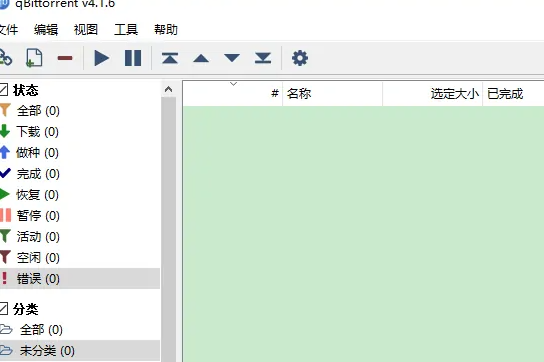
Task: Click the resume play toolbar icon
Action: coord(102,58)
